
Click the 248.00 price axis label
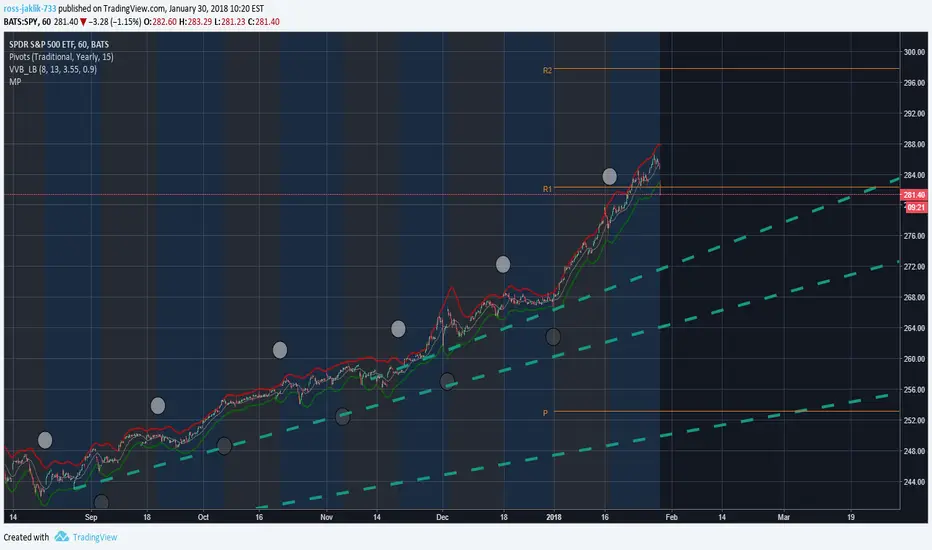tap(914, 451)
